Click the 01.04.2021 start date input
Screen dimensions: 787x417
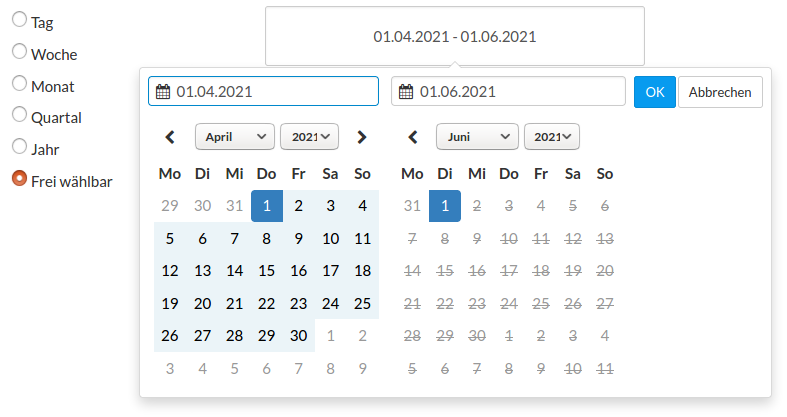(264, 91)
